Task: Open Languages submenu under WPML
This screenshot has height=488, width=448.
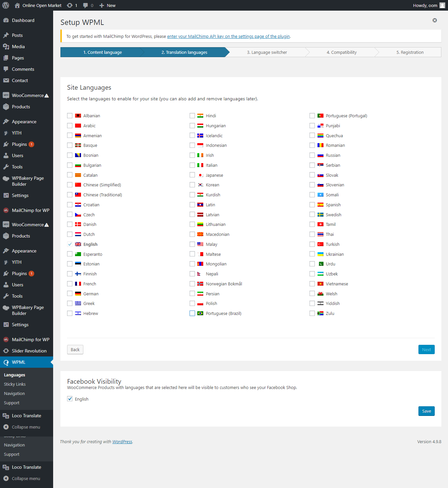Action: tap(15, 375)
